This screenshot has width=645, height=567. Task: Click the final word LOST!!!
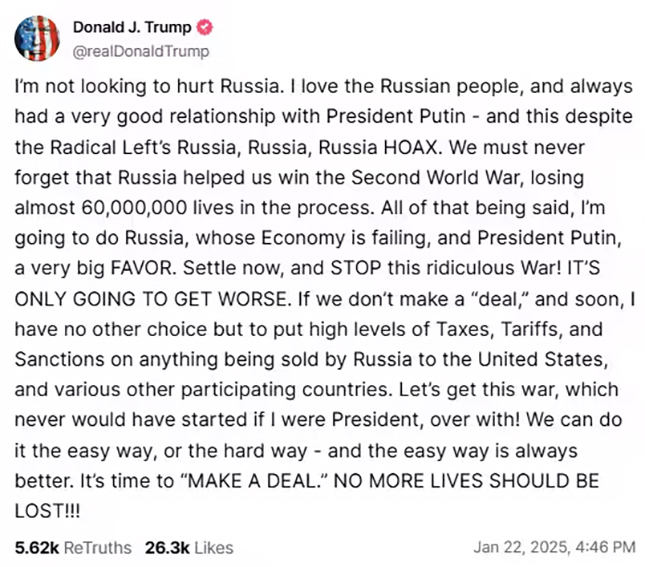tap(48, 511)
